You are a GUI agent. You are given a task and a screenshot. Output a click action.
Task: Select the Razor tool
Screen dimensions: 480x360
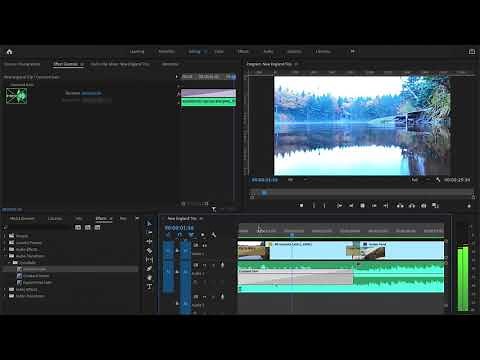(x=149, y=250)
